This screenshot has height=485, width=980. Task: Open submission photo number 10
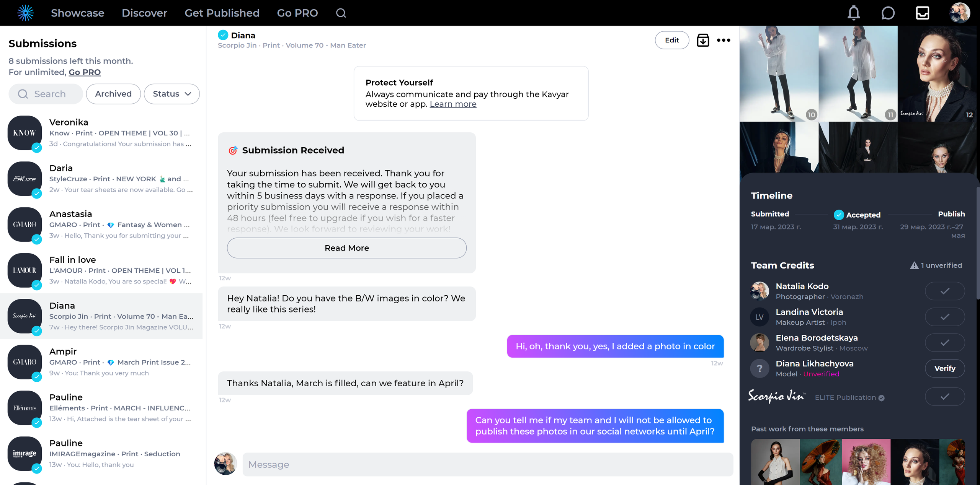pos(779,73)
